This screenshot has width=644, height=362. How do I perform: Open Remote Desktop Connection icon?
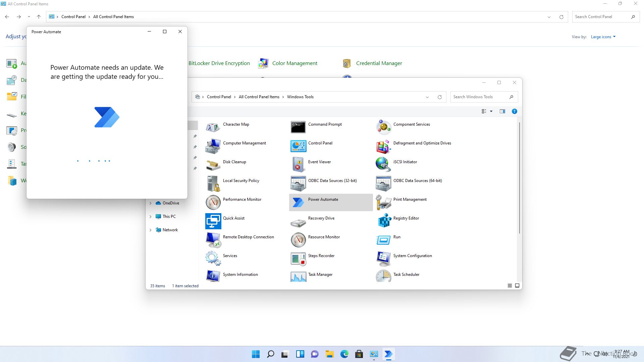coord(213,240)
